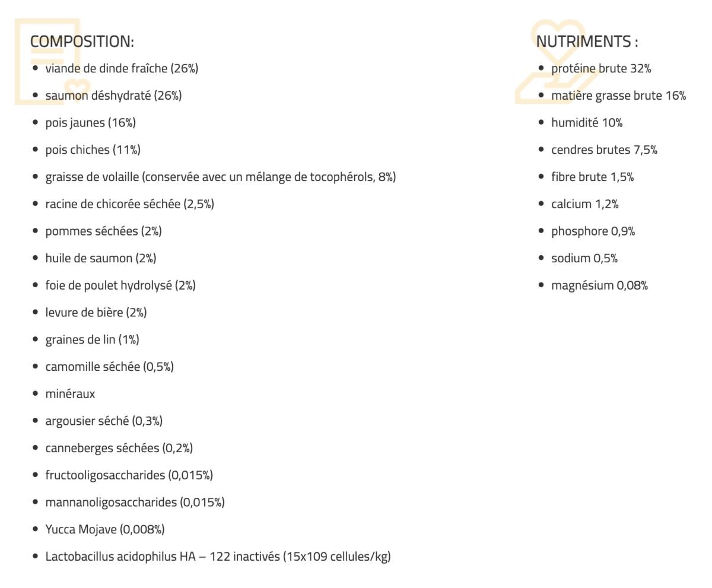
Task: Click the saumon déshydraté ingredient
Action: [113, 96]
